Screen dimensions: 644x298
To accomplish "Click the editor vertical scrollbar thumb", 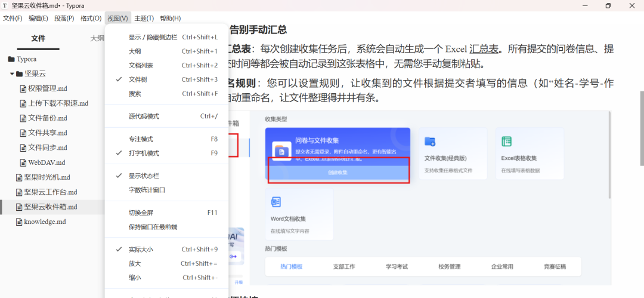I will (x=642, y=128).
